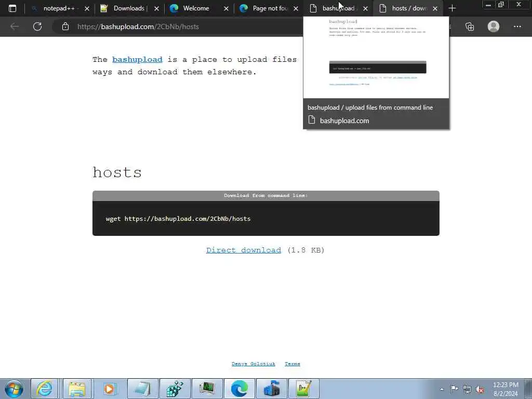Open the computer monitor taskbar app
This screenshot has height=399, width=532.
[x=207, y=389]
